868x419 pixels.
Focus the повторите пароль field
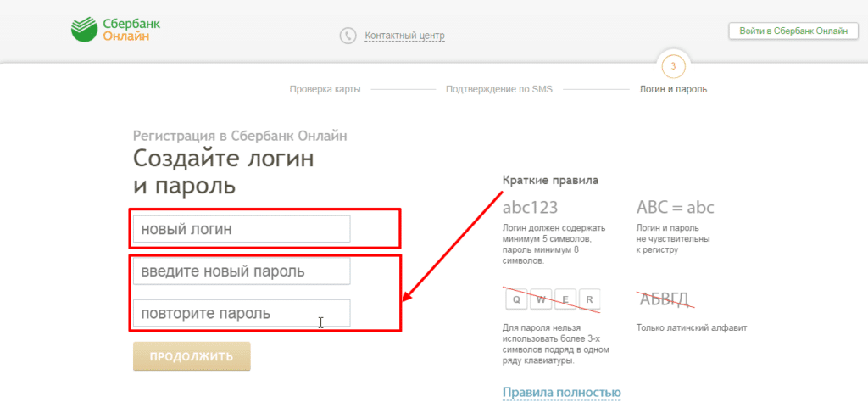[242, 313]
